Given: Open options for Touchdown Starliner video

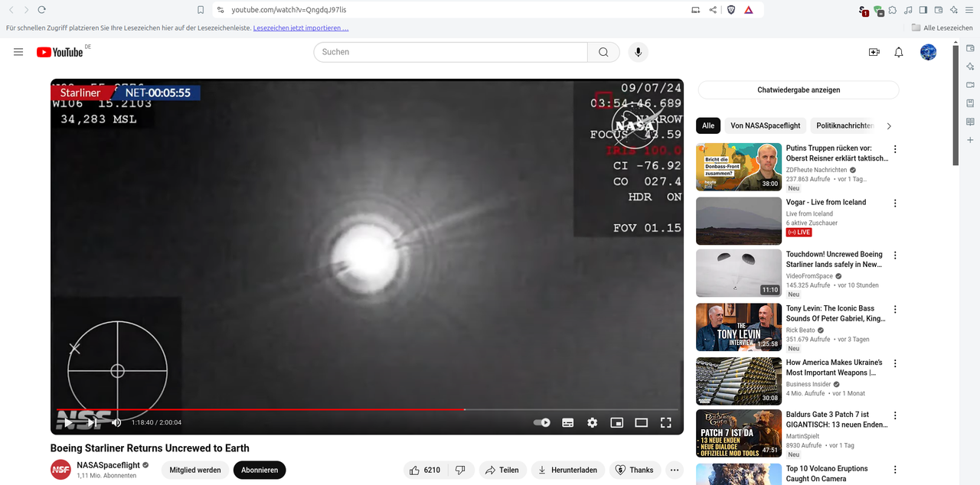Looking at the screenshot, I should (x=895, y=256).
